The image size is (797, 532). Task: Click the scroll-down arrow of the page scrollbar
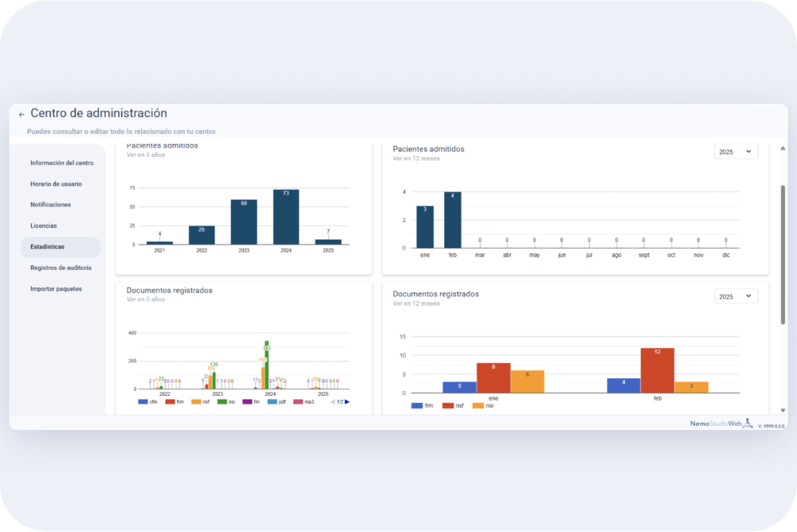click(783, 410)
